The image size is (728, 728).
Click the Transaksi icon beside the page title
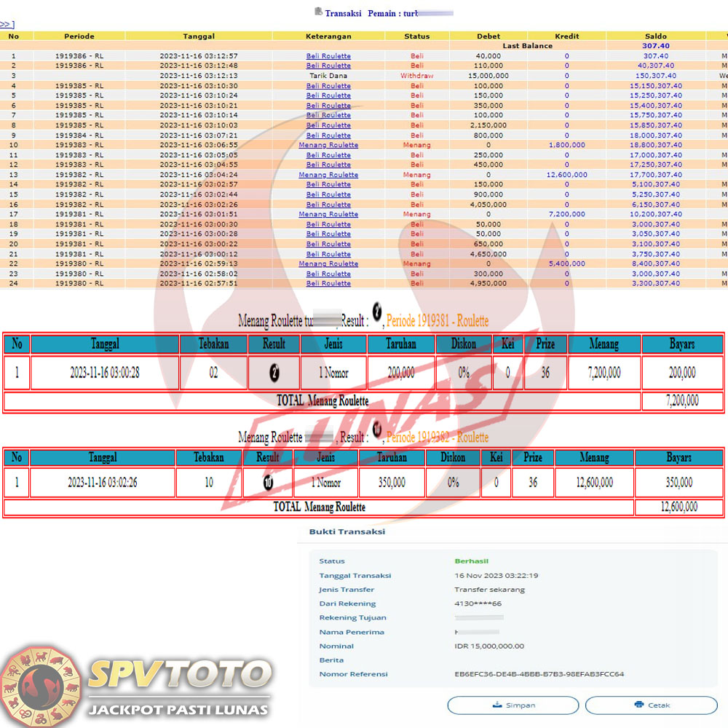[318, 12]
